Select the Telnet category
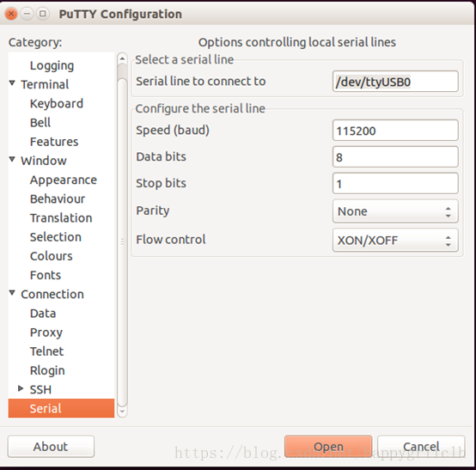The width and height of the screenshot is (476, 470). [46, 351]
